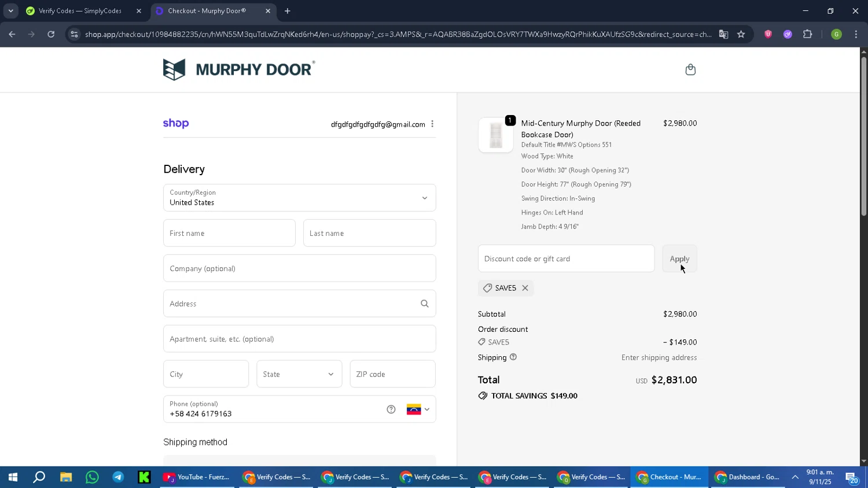Go back to previous page

[12, 34]
